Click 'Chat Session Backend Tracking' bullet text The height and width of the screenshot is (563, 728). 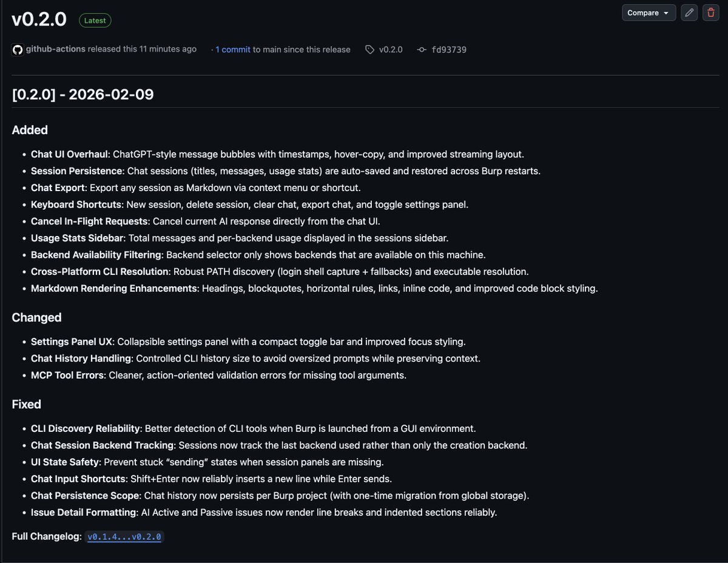102,445
